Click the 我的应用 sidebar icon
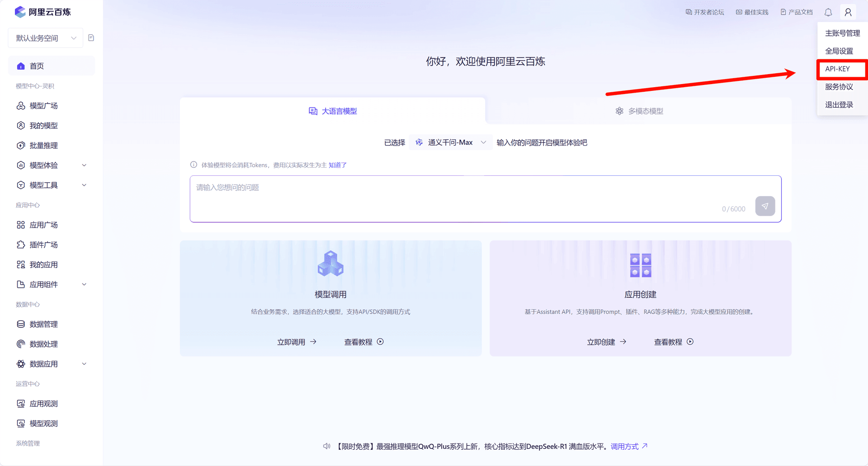The width and height of the screenshot is (868, 466). coord(21,265)
